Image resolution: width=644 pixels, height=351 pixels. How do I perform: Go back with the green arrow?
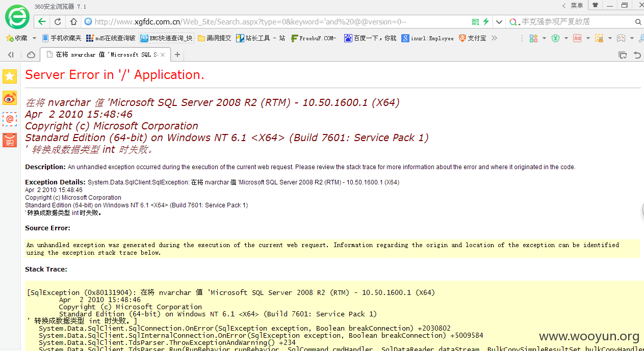click(42, 21)
